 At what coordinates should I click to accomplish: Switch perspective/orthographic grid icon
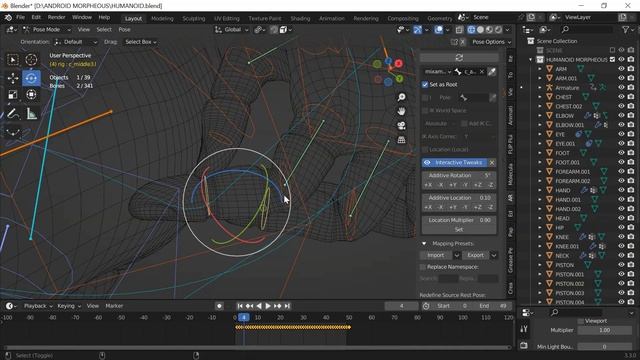[402, 140]
